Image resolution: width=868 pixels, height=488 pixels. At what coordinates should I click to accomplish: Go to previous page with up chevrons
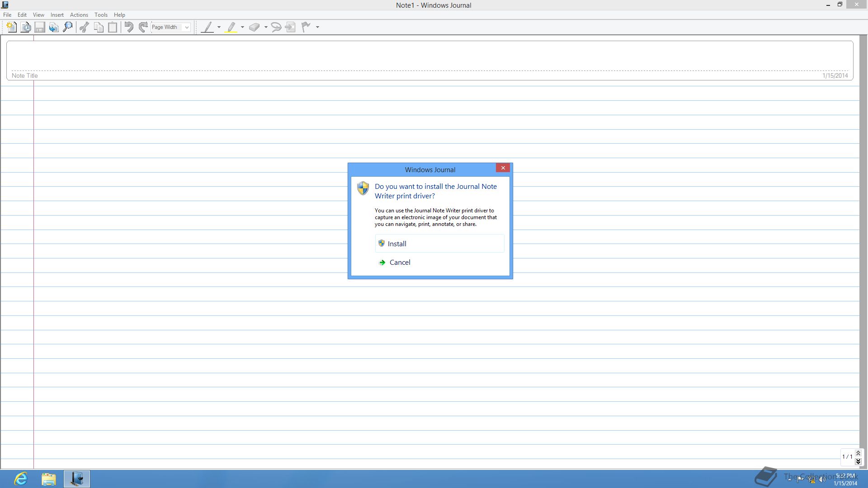click(x=858, y=453)
